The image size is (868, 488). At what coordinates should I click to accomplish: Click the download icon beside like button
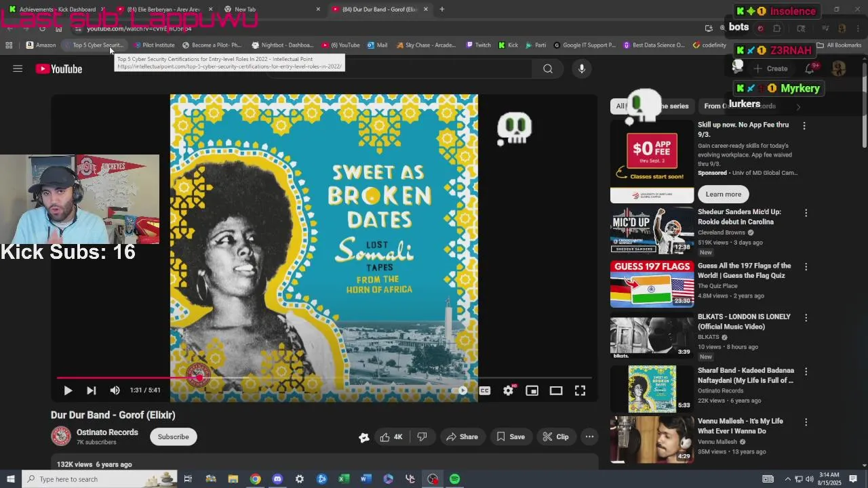[x=364, y=437]
